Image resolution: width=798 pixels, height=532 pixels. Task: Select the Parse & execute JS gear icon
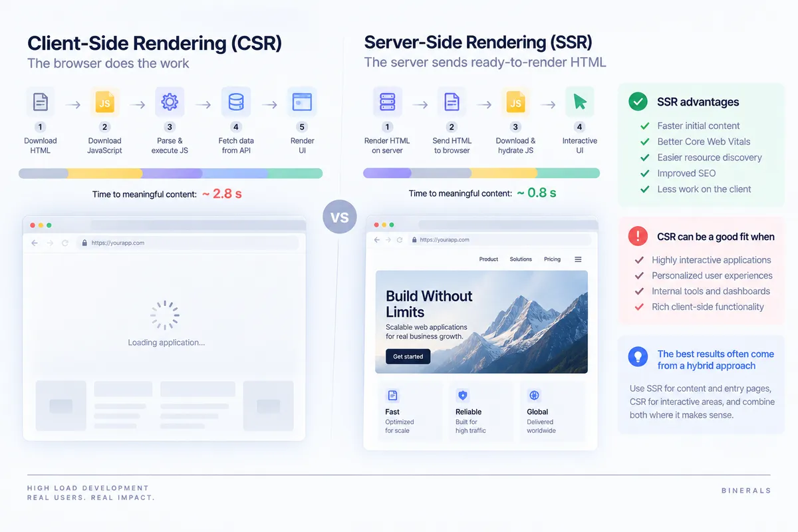pyautogui.click(x=170, y=102)
